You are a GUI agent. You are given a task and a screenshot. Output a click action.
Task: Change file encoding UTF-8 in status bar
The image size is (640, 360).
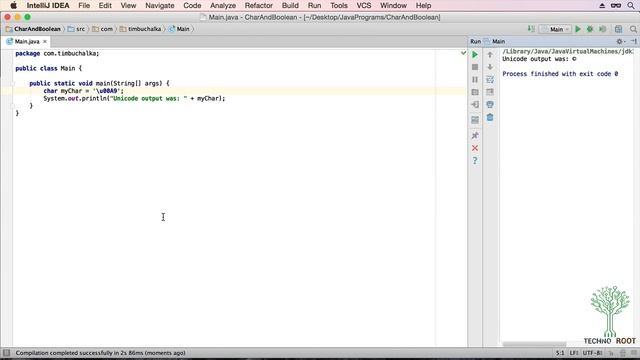(592, 353)
